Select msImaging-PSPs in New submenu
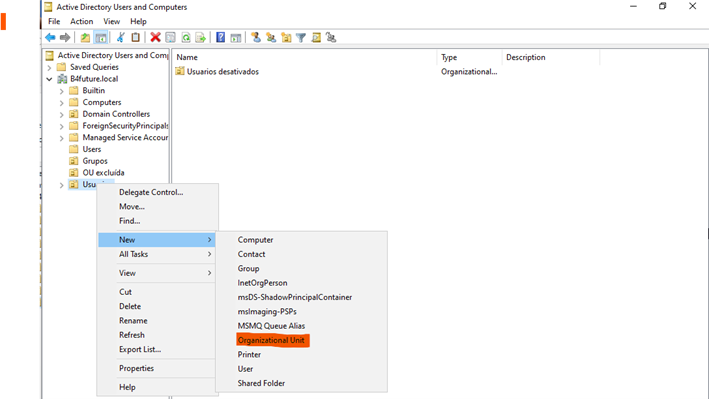 [x=302, y=312]
